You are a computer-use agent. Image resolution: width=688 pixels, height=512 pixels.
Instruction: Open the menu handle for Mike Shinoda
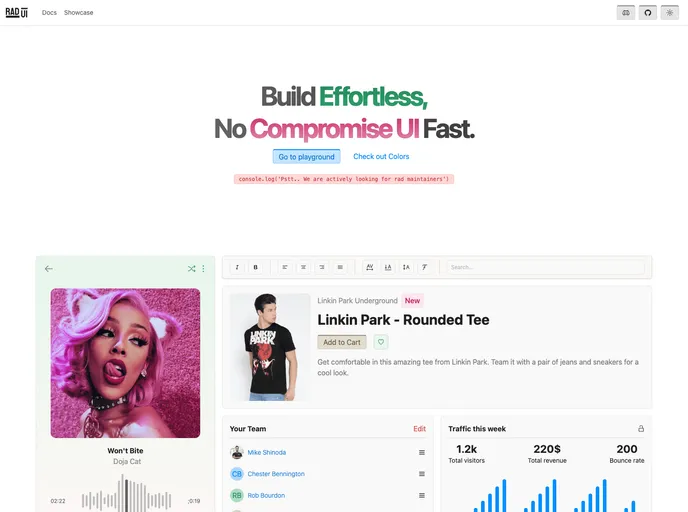[421, 453]
